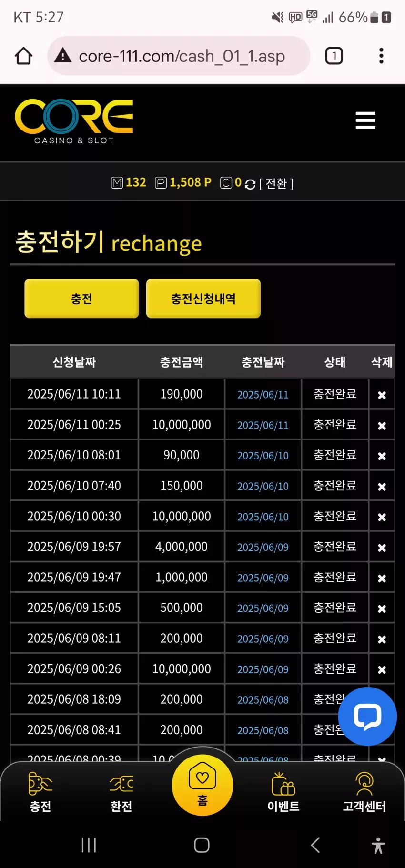Tap the browser home icon
The height and width of the screenshot is (868, 405).
pos(23,56)
